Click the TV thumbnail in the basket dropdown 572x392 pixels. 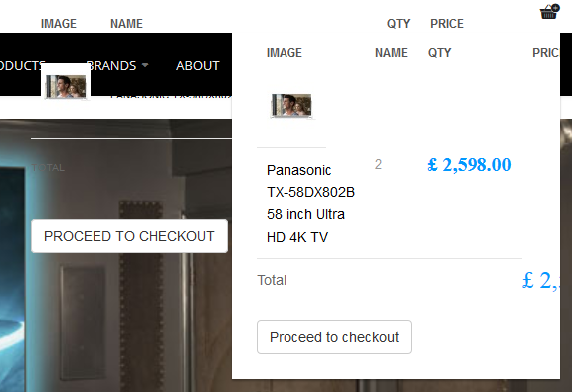291,105
